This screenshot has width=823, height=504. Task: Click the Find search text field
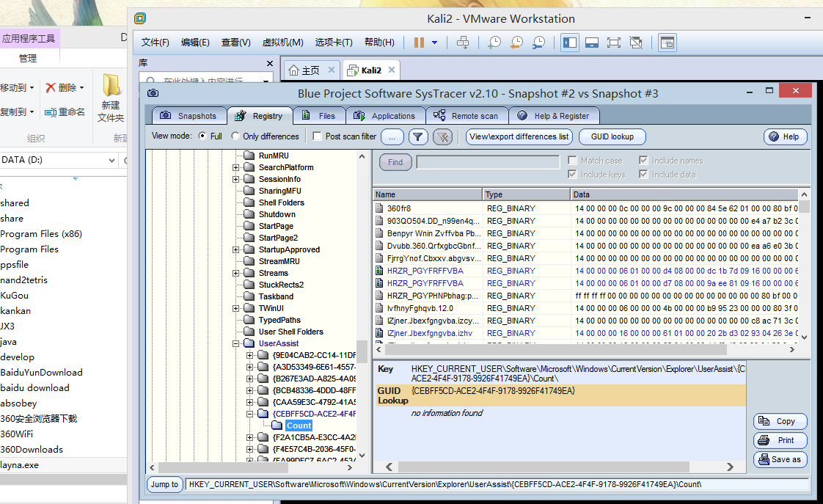coord(488,162)
